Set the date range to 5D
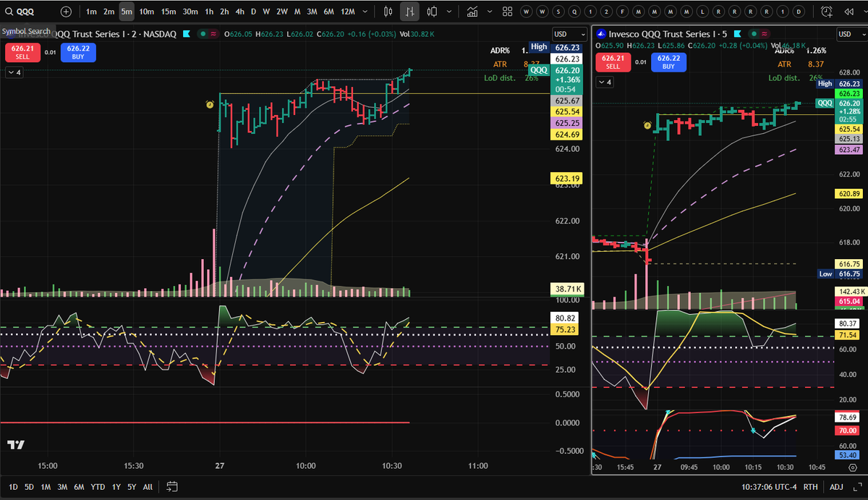The height and width of the screenshot is (500, 868). (29, 487)
